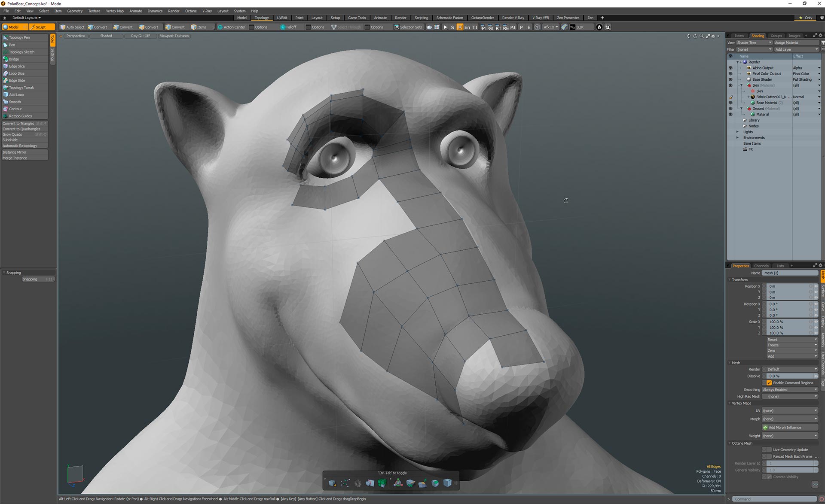
Task: Click the Retopo Guides tool
Action: pyautogui.click(x=20, y=116)
